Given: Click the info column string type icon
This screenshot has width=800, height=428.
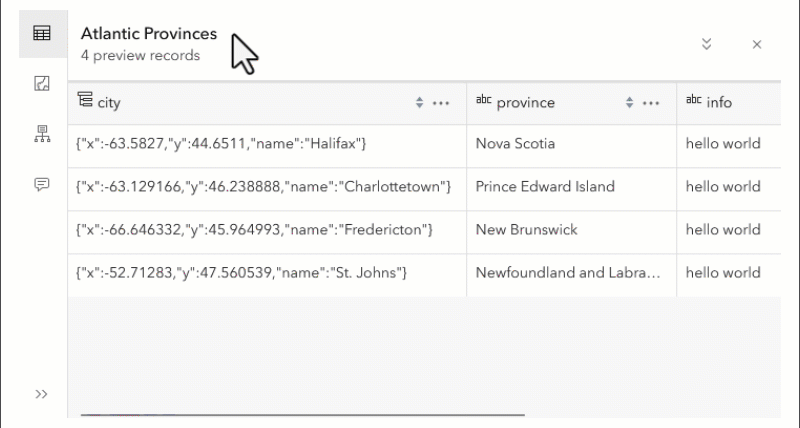Looking at the screenshot, I should pyautogui.click(x=694, y=101).
